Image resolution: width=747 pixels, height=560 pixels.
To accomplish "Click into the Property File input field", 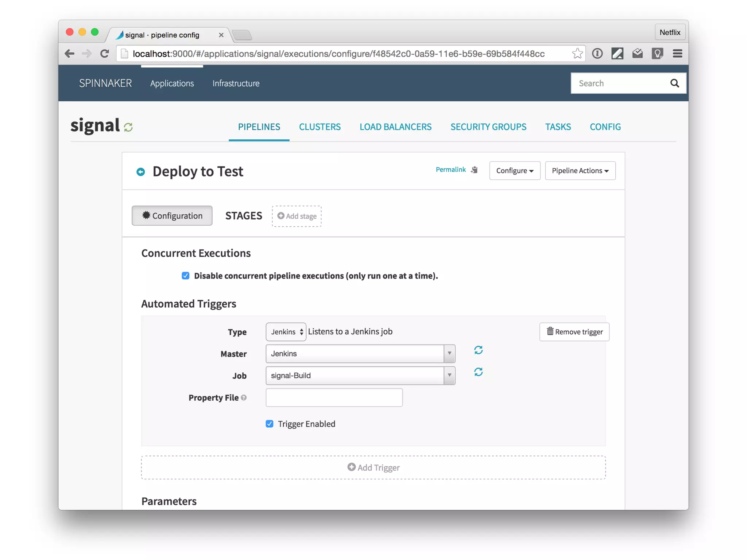I will (334, 397).
